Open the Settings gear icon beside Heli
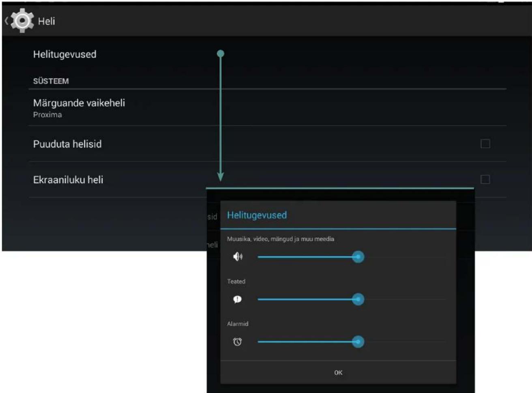The height and width of the screenshot is (393, 532). point(22,21)
